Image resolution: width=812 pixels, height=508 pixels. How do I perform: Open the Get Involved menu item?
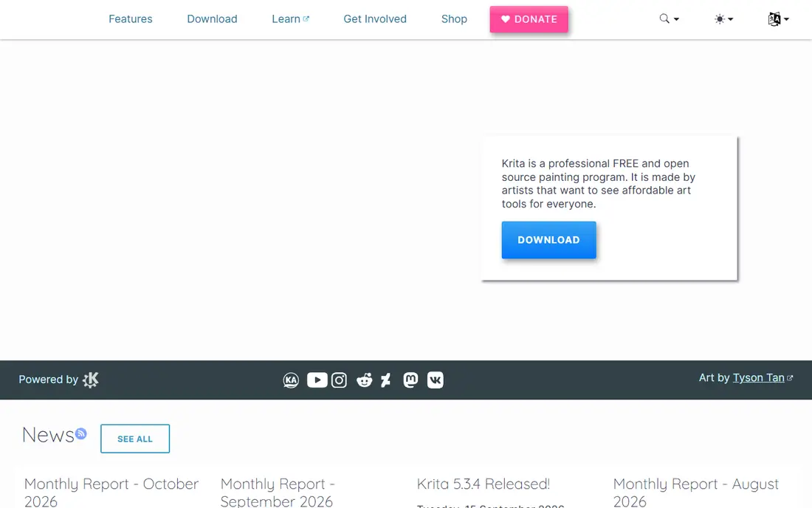[375, 19]
